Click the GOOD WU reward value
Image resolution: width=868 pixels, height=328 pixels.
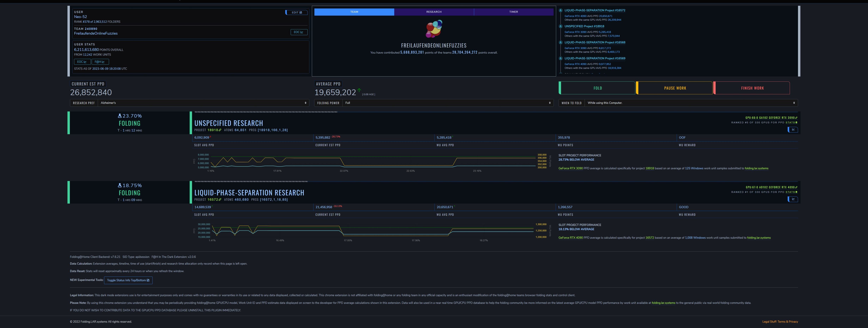tap(684, 207)
